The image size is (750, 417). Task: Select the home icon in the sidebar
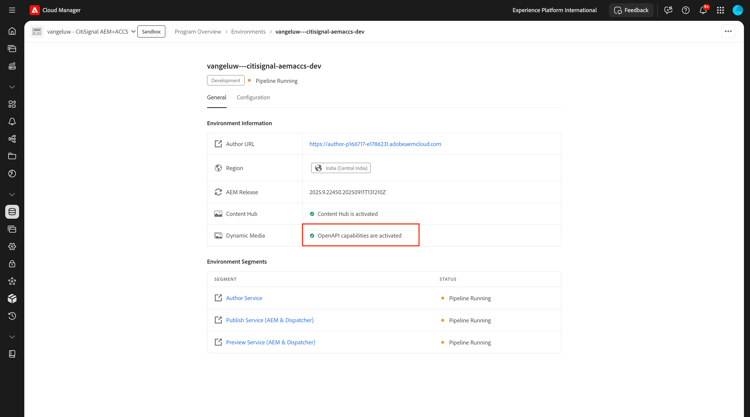tap(12, 31)
